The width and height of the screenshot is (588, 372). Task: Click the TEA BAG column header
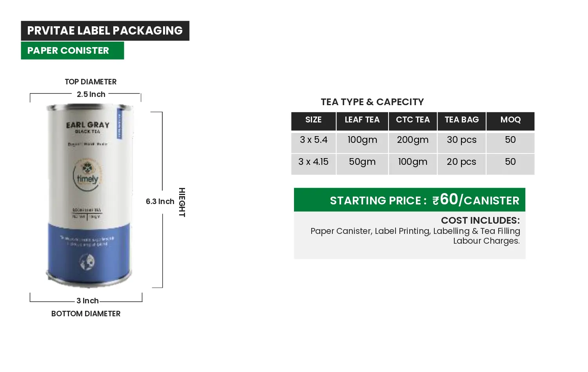(462, 121)
